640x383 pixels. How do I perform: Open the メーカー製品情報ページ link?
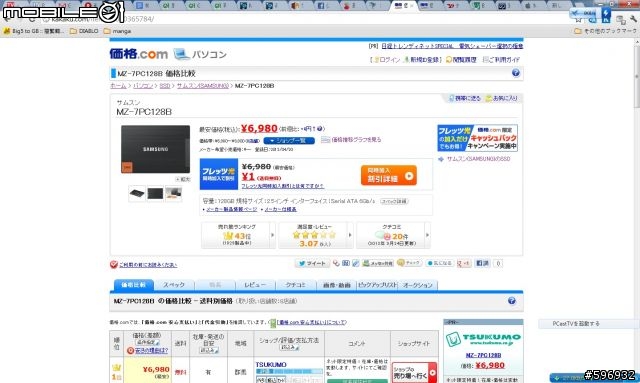232,209
